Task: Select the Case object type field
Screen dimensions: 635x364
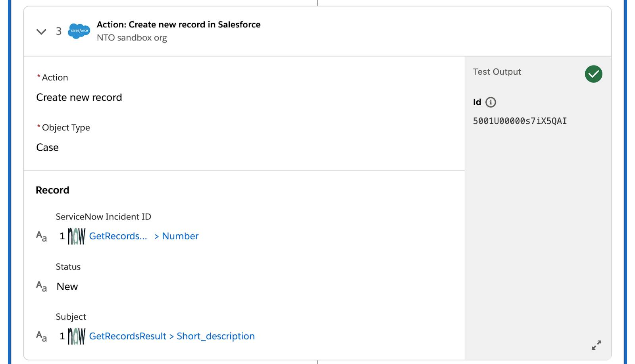Action: click(x=47, y=147)
